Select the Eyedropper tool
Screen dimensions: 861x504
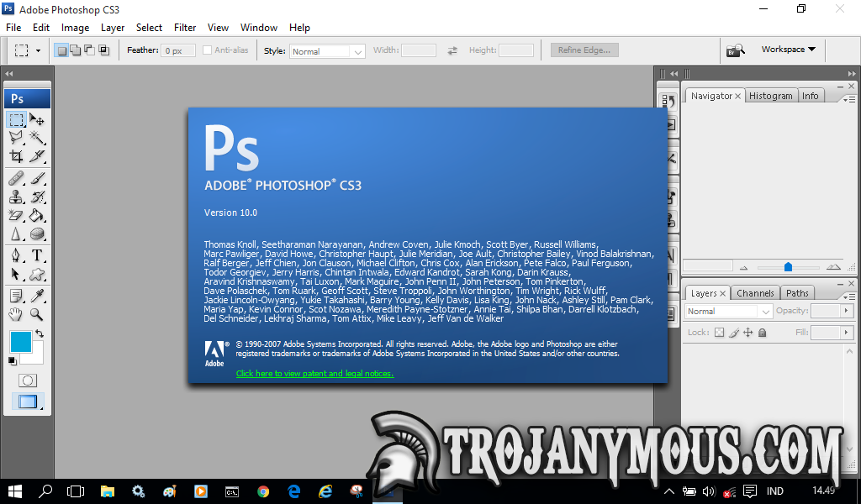click(38, 296)
